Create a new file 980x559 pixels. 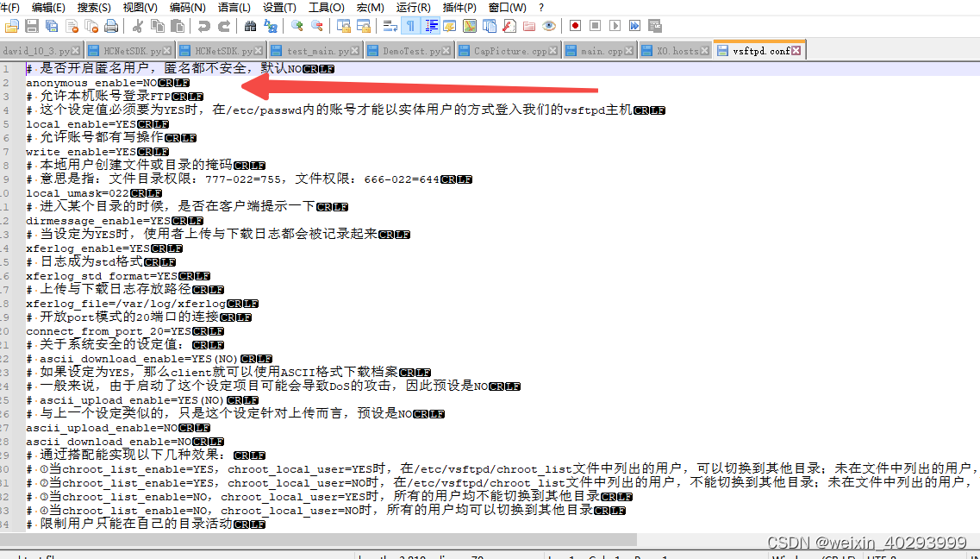7,8
